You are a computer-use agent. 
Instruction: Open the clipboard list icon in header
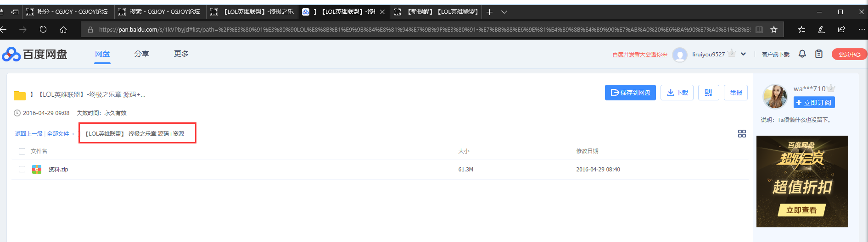[x=819, y=54]
